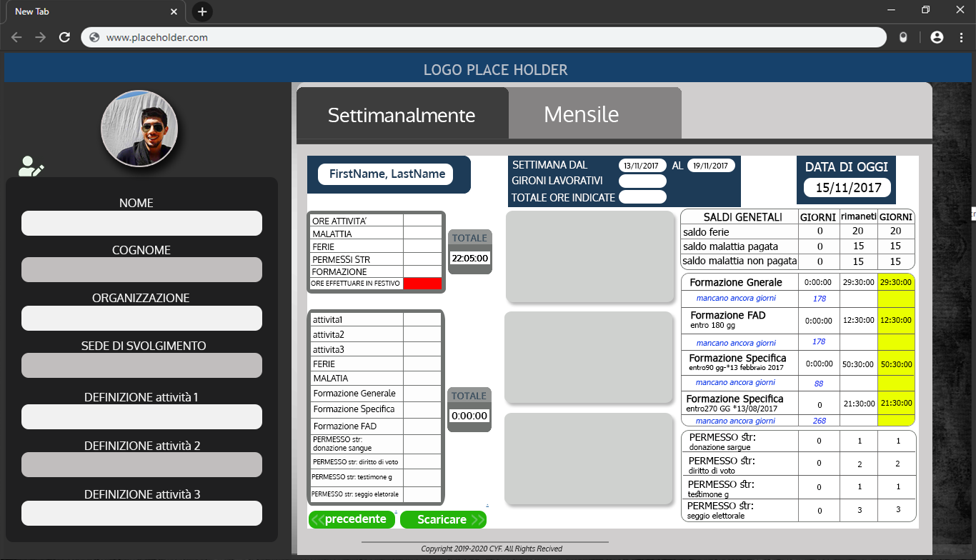This screenshot has height=560, width=976.
Task: Click today's date 15/11/2017
Action: click(x=847, y=188)
